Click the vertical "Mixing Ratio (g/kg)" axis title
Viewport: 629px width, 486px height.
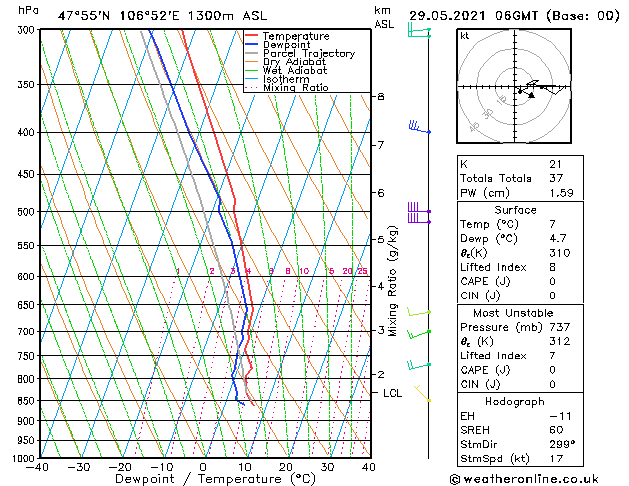(392, 281)
